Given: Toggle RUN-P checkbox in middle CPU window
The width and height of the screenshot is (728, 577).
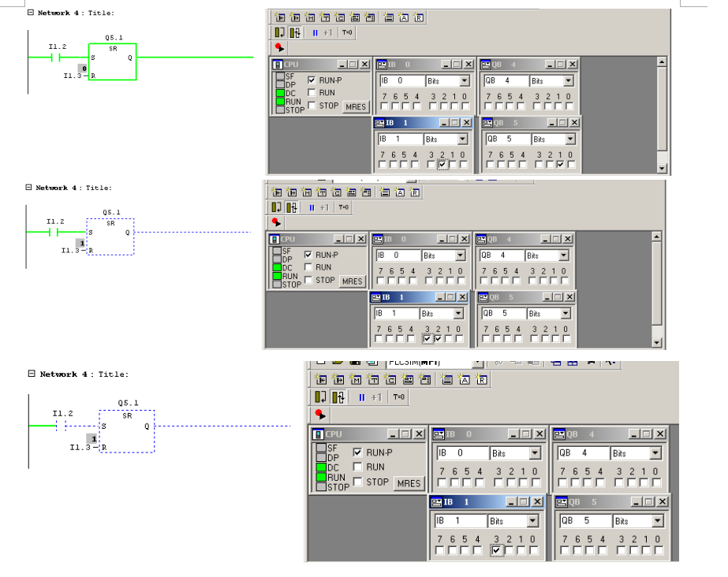Looking at the screenshot, I should 308,255.
